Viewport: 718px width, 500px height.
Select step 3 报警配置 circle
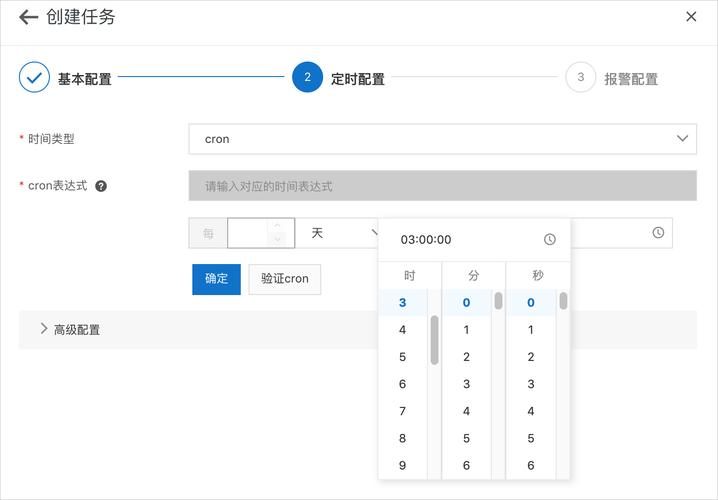point(581,77)
